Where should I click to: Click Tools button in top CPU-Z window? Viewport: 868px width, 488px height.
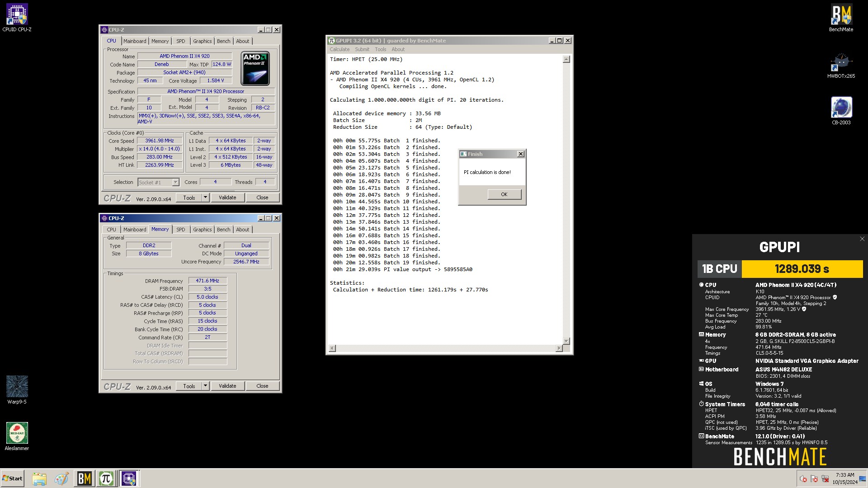(x=189, y=197)
